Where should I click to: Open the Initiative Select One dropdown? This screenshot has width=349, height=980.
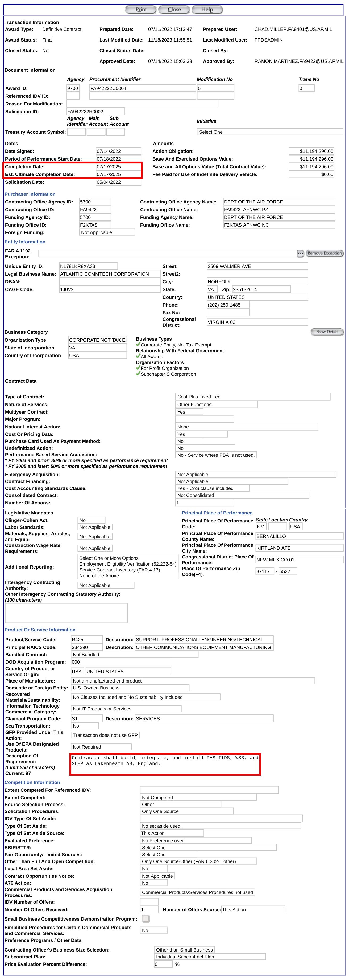tap(270, 132)
